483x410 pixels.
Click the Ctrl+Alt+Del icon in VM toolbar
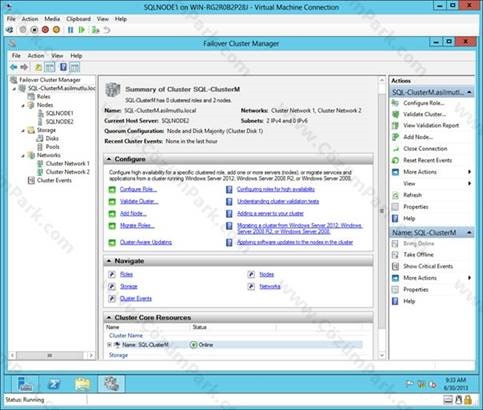pyautogui.click(x=10, y=30)
